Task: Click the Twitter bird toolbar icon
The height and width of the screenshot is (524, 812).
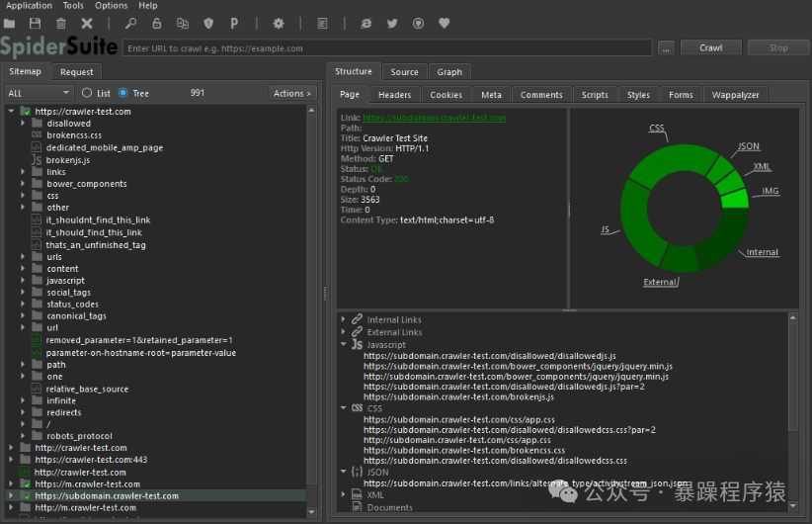Action: point(392,23)
